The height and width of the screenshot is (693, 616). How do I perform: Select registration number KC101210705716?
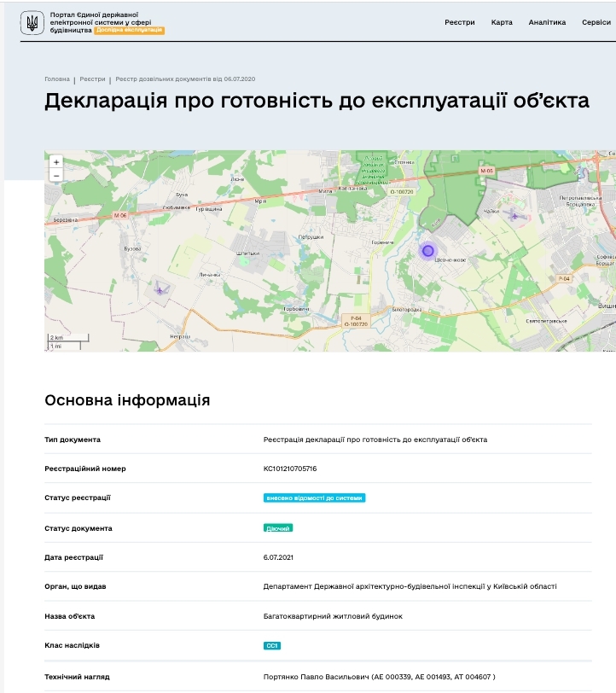[290, 469]
